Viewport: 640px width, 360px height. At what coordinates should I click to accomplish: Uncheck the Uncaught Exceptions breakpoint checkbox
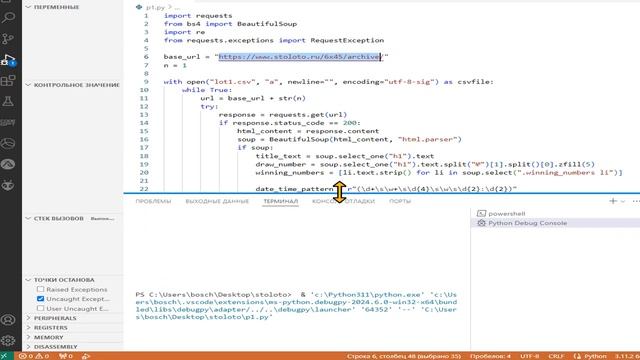(40, 299)
